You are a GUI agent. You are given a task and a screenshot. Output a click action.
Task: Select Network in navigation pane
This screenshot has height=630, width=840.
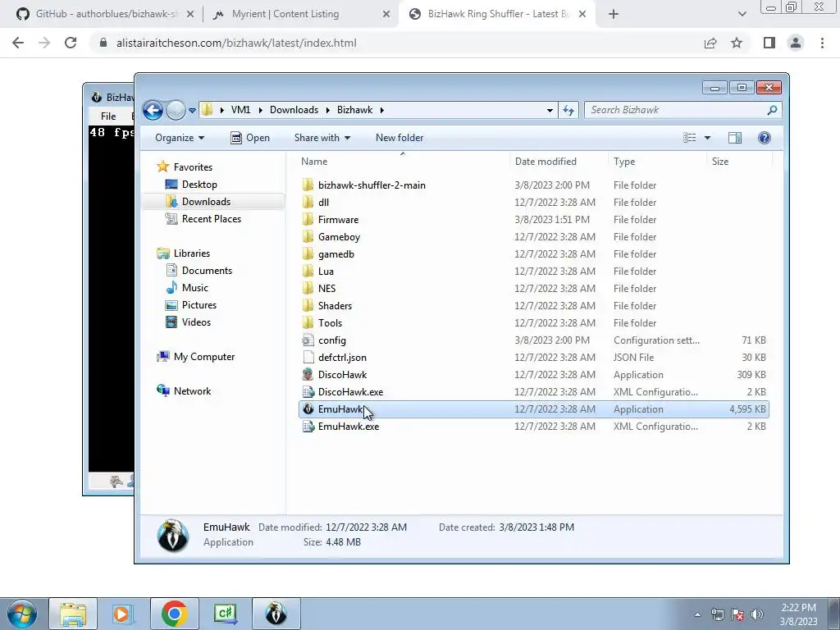click(x=192, y=391)
